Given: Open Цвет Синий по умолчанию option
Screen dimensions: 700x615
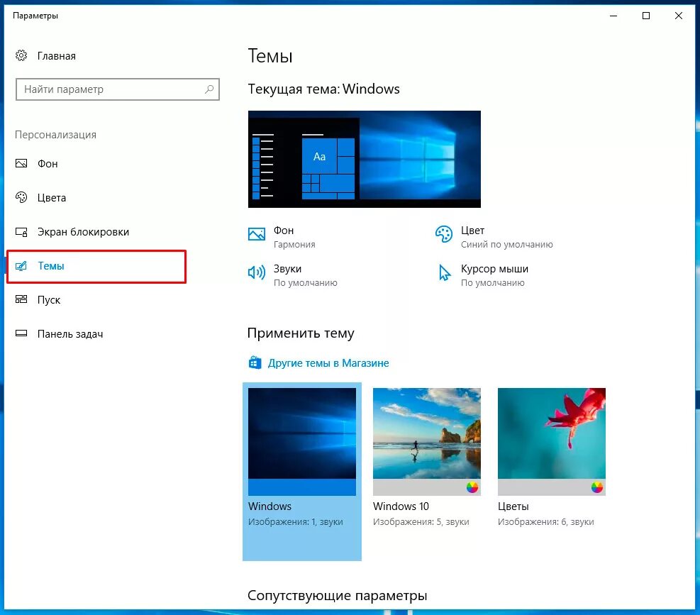Looking at the screenshot, I should coord(494,237).
